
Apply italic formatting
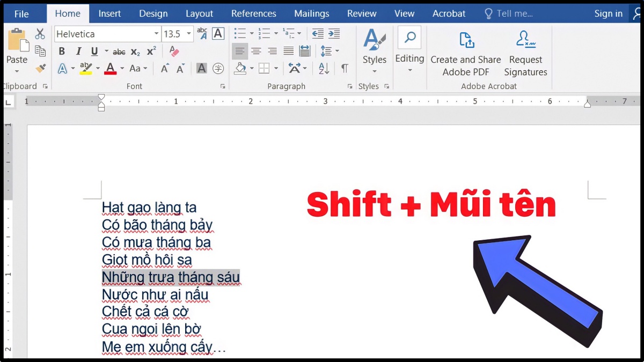(79, 51)
